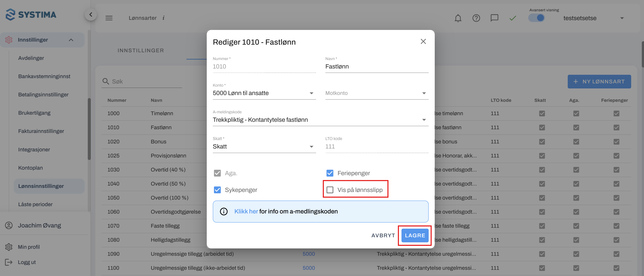The width and height of the screenshot is (644, 276).
Task: Uncheck the Sykepenger checkbox
Action: 217,190
